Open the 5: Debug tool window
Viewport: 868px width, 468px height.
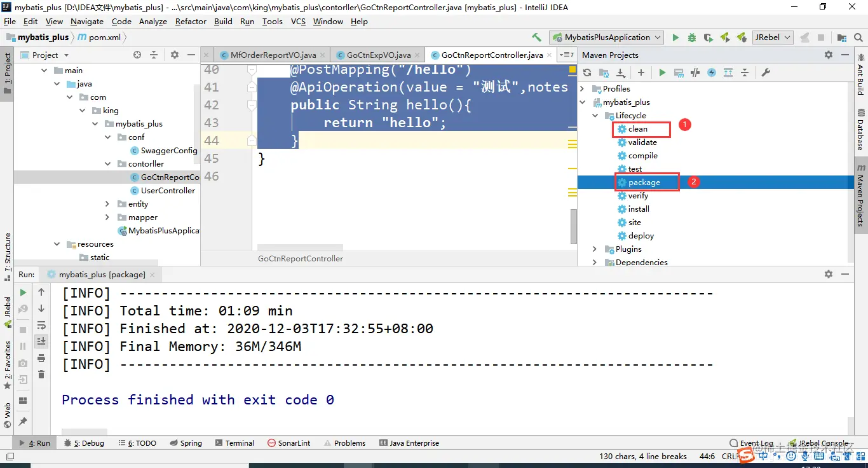(x=84, y=443)
